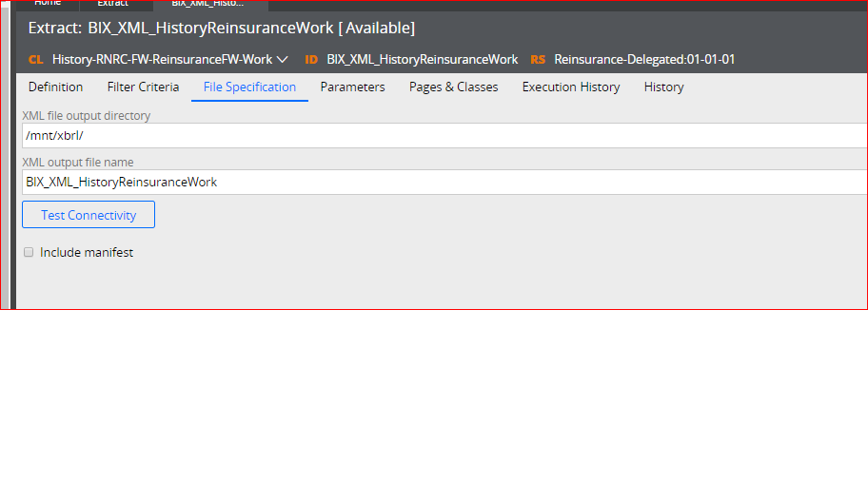868x484 pixels.
Task: Select the File Specification tab
Action: [249, 87]
